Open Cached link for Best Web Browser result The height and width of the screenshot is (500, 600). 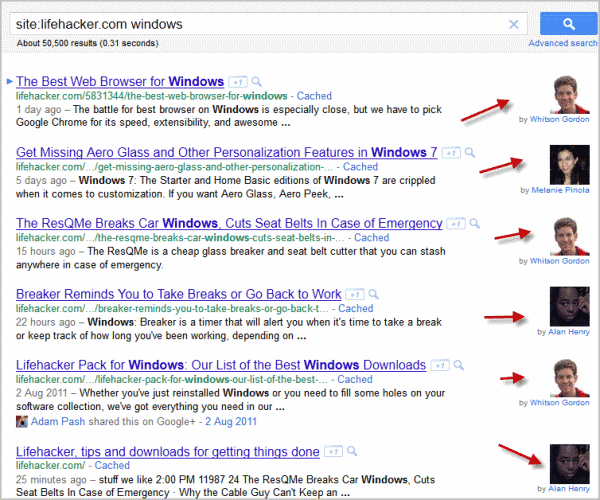pyautogui.click(x=314, y=96)
